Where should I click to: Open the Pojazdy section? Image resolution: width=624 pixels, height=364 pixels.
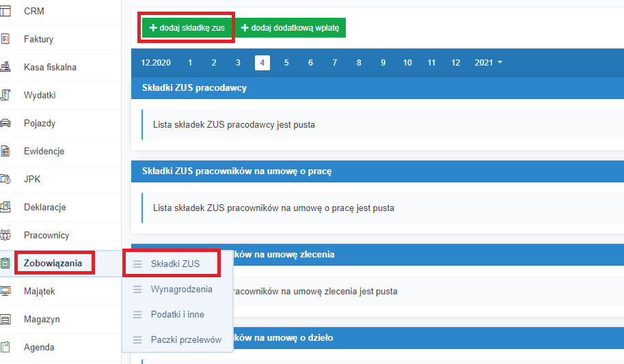pos(40,124)
